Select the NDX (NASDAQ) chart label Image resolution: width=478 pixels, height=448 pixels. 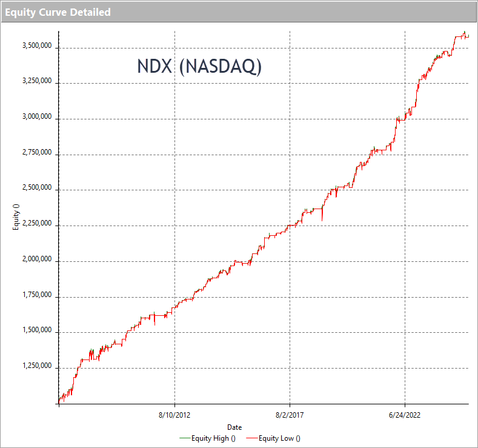[x=199, y=67]
